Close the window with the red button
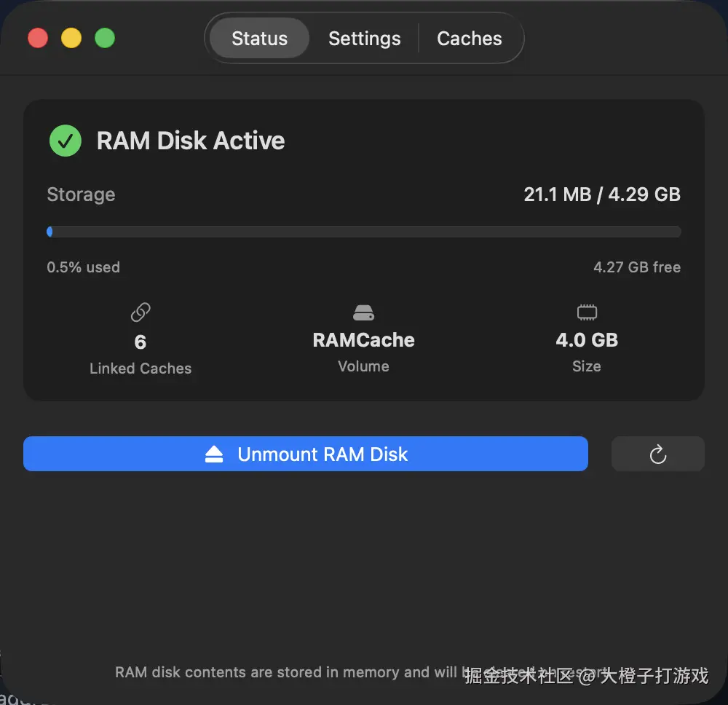728x705 pixels. (38, 38)
